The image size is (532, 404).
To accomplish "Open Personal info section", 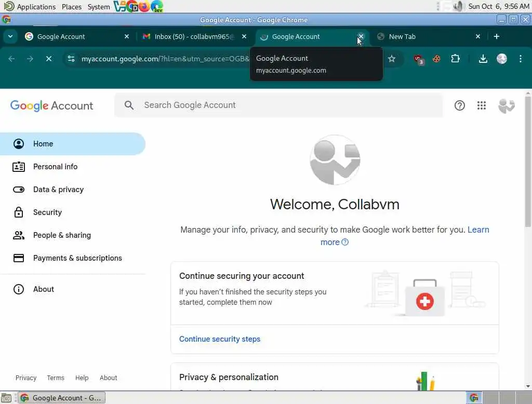I will point(73,167).
